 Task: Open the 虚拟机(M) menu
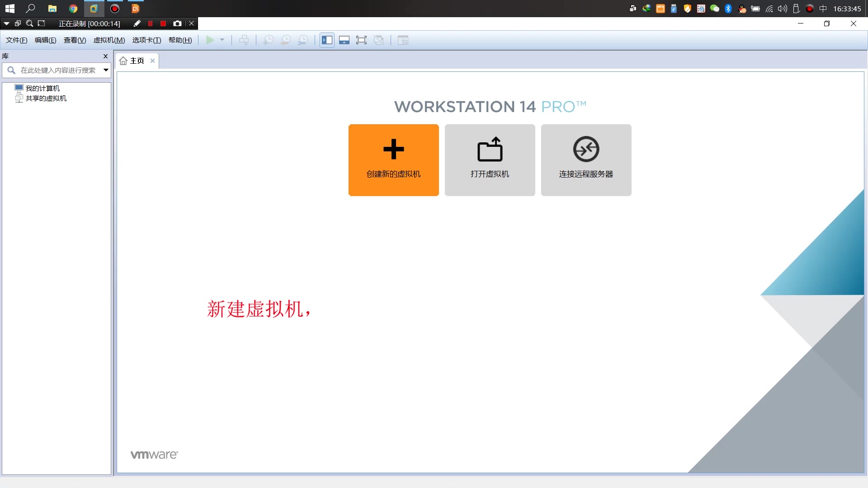(x=109, y=40)
